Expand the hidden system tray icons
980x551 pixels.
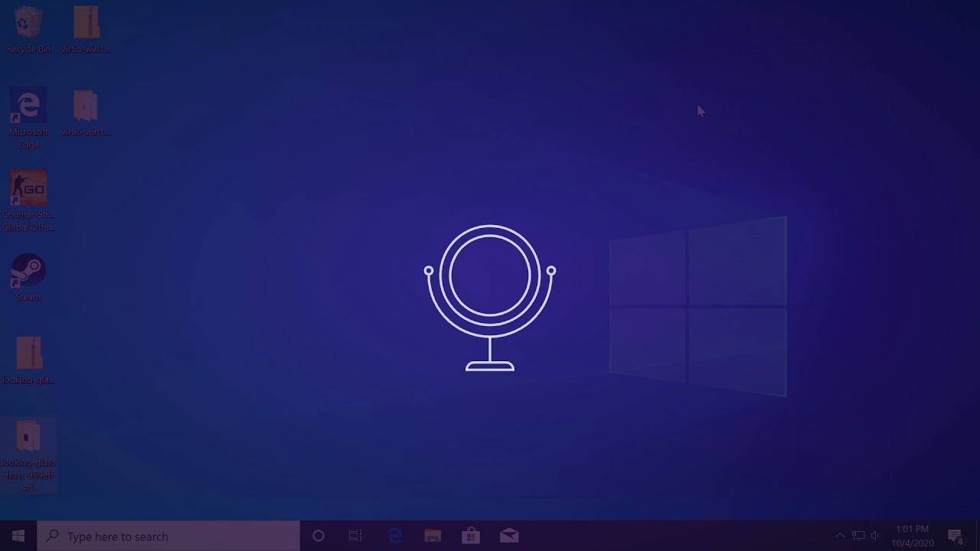(840, 536)
